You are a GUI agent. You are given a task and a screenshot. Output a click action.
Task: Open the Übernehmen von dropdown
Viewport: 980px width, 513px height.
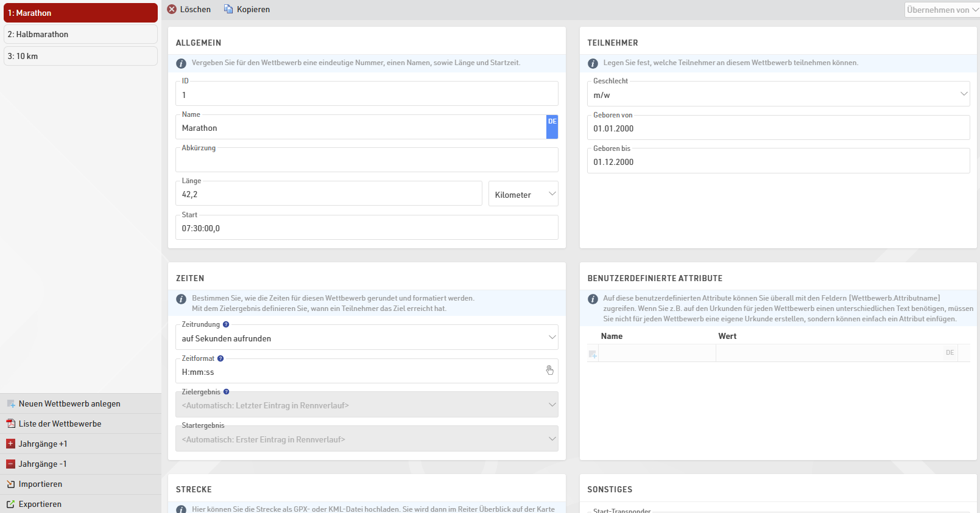pyautogui.click(x=942, y=10)
